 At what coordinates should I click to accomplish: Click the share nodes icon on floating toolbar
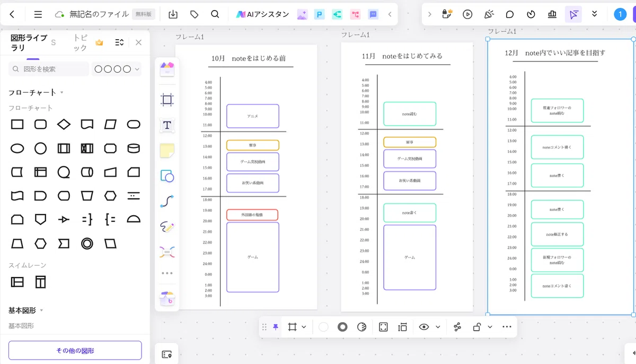pos(457,327)
